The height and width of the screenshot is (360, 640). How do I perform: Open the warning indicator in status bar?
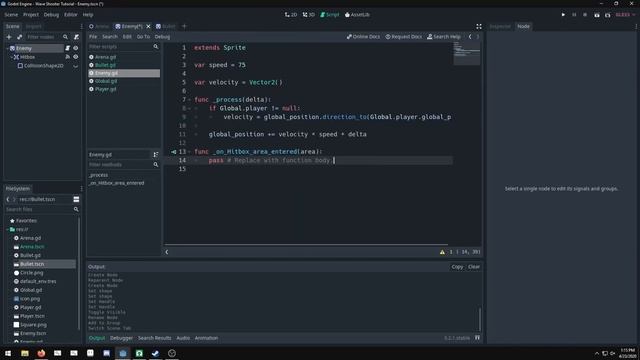click(442, 252)
